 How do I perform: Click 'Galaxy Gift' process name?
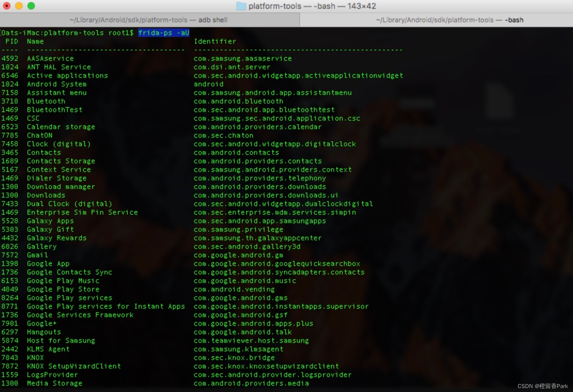point(50,229)
